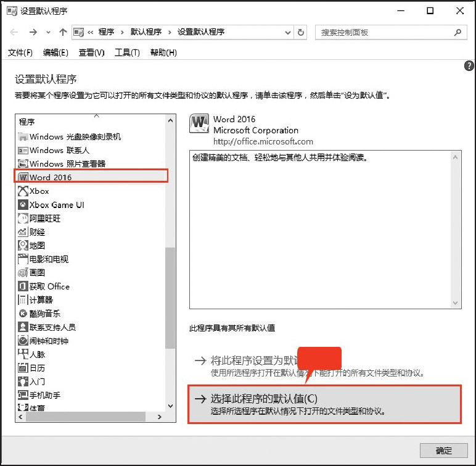Maximize the 设置默认程序 window
Image resolution: width=476 pixels, height=466 pixels.
click(430, 11)
